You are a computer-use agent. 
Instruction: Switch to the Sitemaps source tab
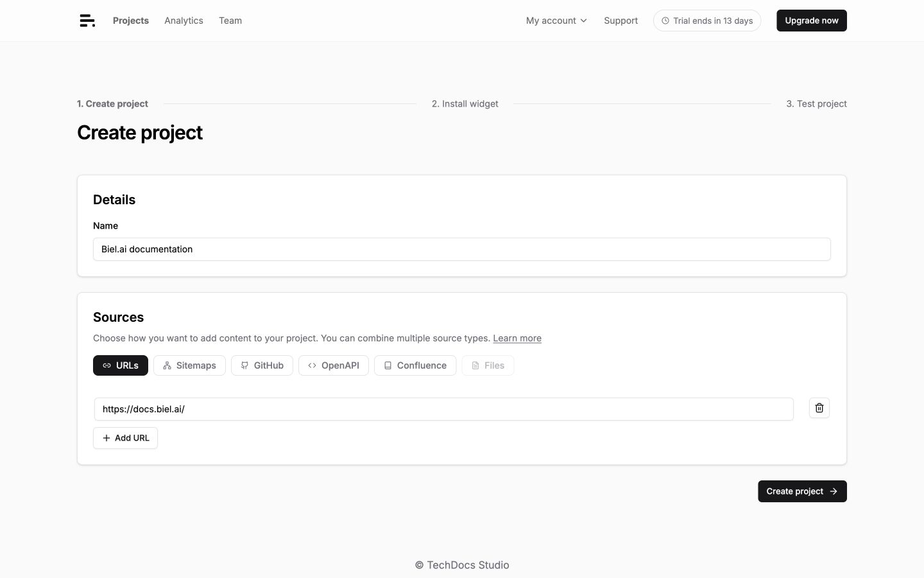(189, 365)
